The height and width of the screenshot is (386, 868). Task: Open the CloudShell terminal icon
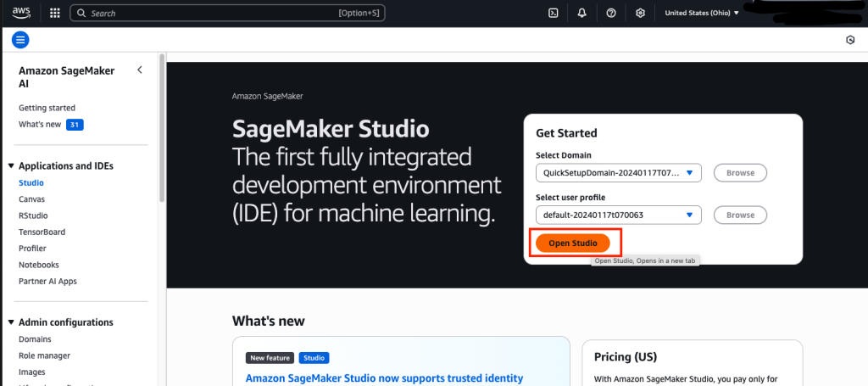point(553,14)
